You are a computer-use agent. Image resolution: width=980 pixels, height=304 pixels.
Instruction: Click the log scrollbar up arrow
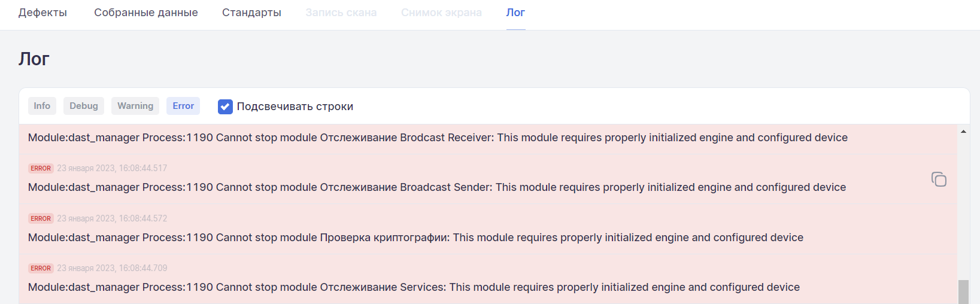point(963,132)
